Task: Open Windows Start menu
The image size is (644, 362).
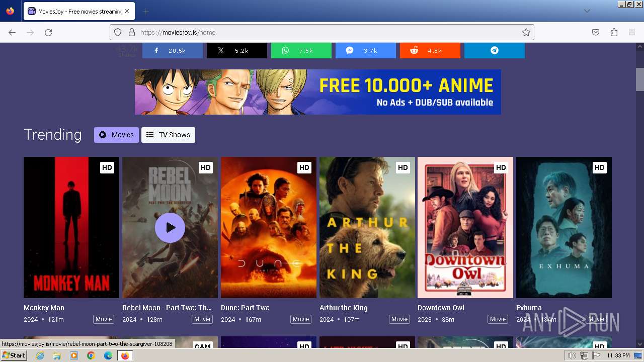Action: pos(14,355)
